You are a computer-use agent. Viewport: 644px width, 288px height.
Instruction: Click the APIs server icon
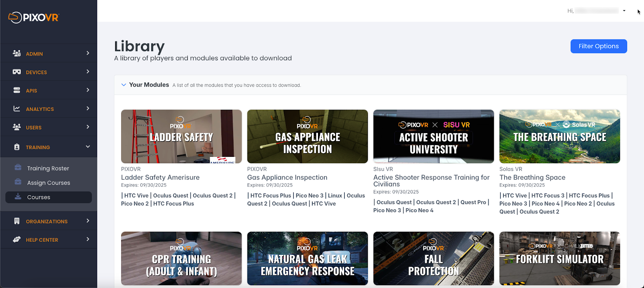coord(17,91)
